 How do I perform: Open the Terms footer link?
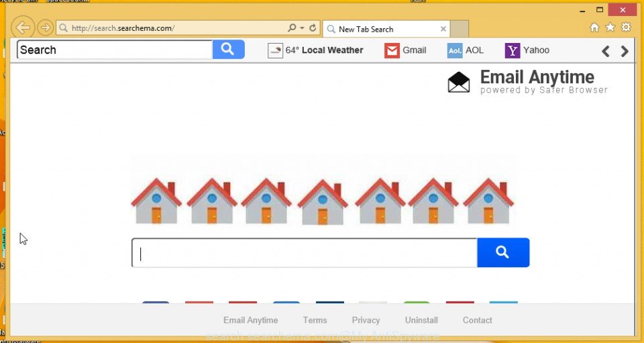pos(315,320)
